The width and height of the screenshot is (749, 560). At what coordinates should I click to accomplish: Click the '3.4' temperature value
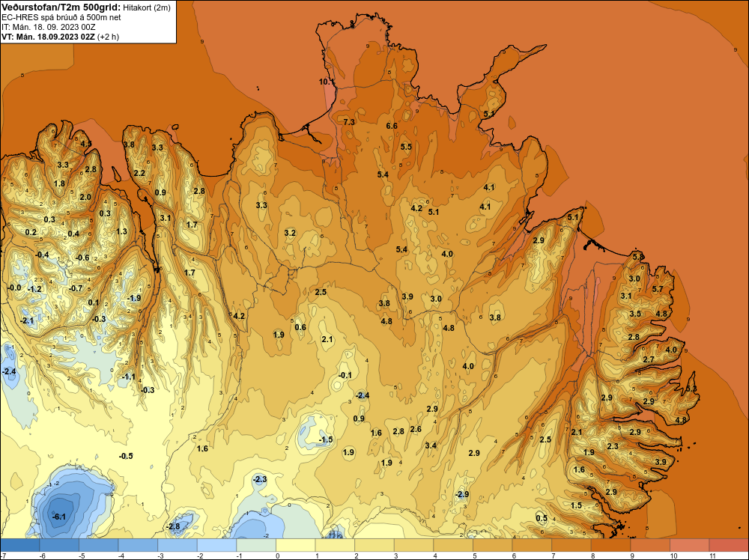[x=431, y=446]
